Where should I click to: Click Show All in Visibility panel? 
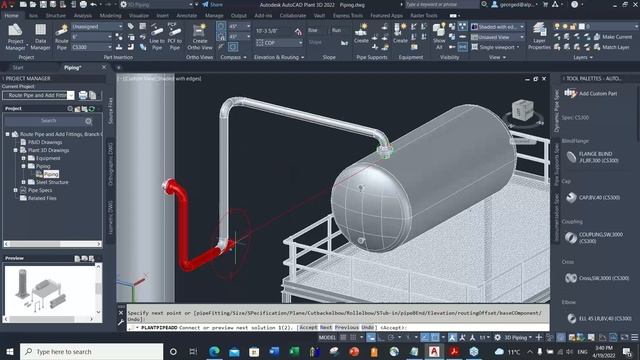439,36
